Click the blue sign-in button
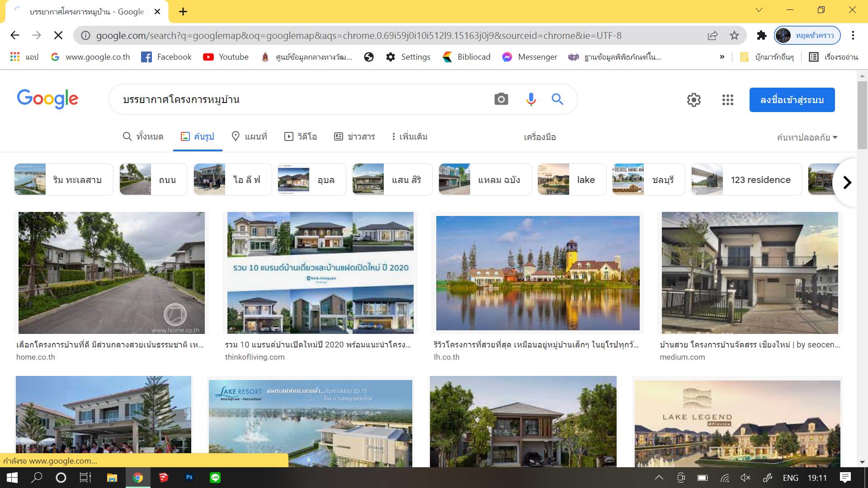Image resolution: width=868 pixels, height=488 pixels. 792,100
